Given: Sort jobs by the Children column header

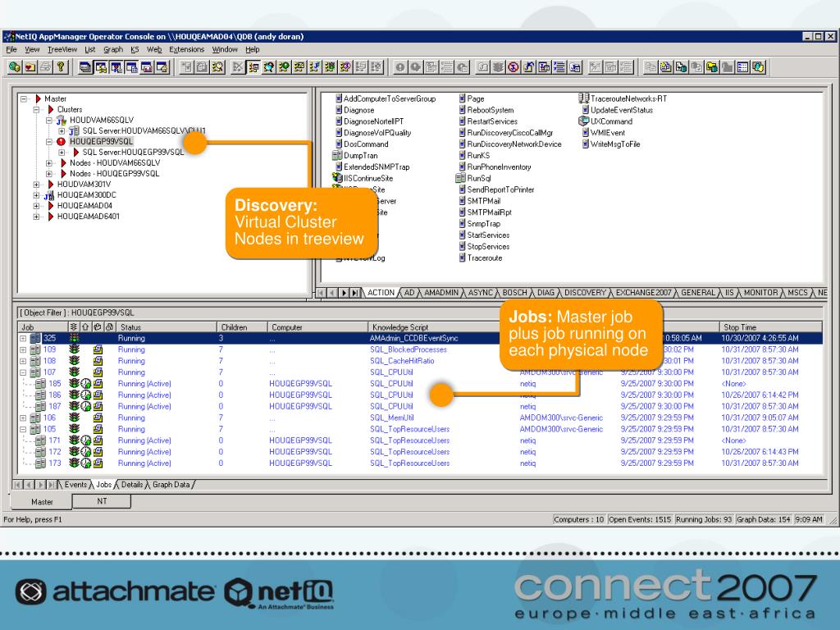Looking at the screenshot, I should 242,326.
